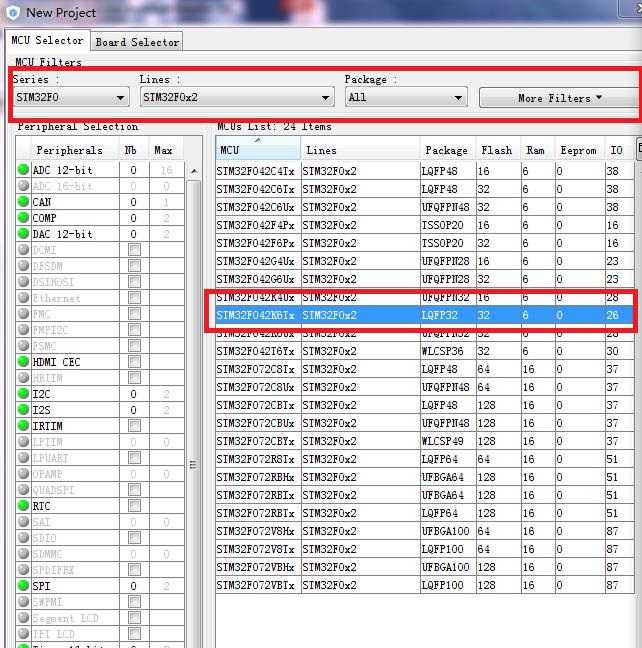Select the STM32F072VBTx LQFP100 row

point(425,585)
